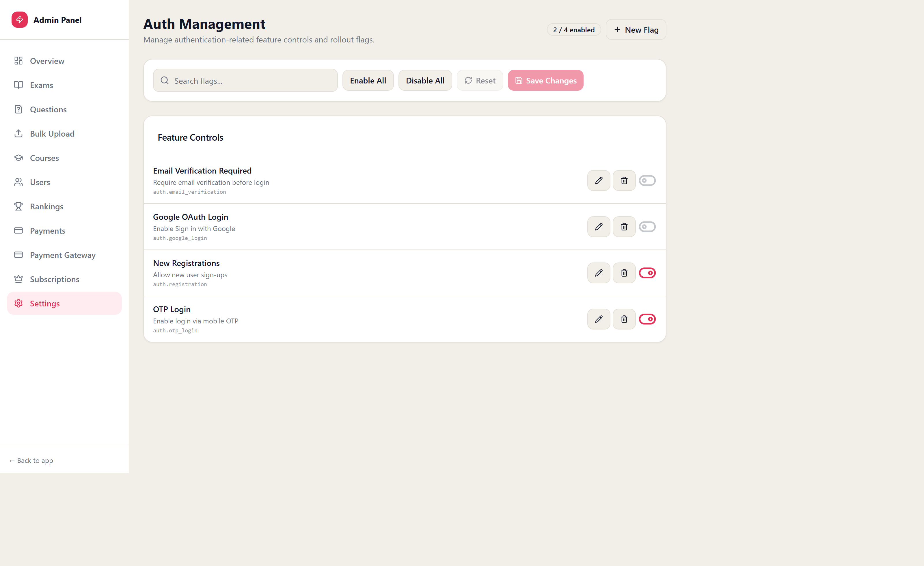Image resolution: width=924 pixels, height=566 pixels.
Task: Click the Settings gear icon
Action: pos(18,304)
